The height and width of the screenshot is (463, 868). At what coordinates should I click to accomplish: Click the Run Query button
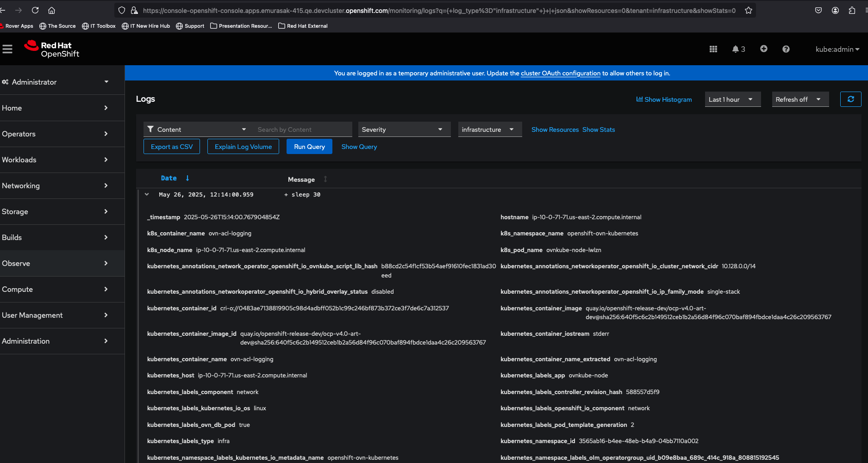coord(309,147)
